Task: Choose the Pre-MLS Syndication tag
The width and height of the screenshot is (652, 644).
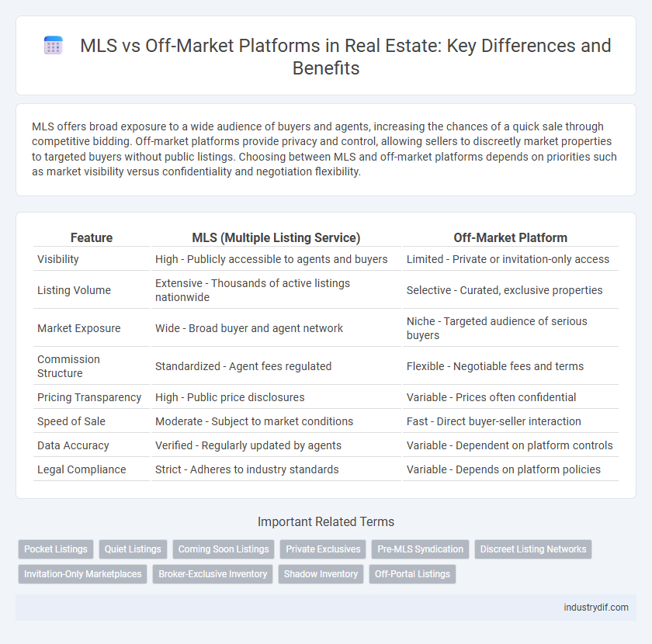Action: coord(420,549)
